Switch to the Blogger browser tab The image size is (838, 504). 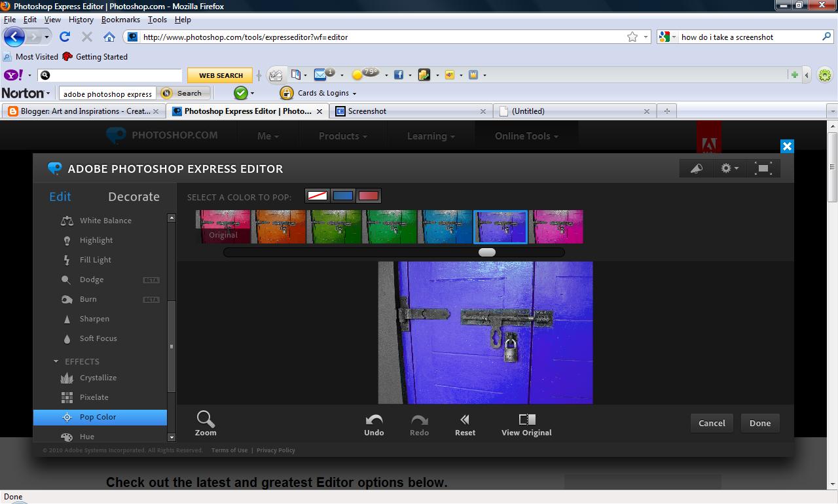point(83,111)
